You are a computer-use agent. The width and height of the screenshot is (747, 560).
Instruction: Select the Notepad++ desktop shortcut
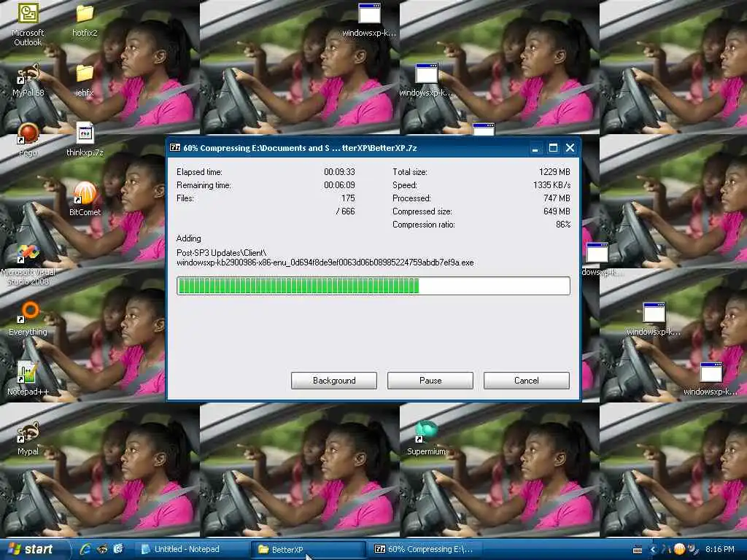(x=28, y=379)
